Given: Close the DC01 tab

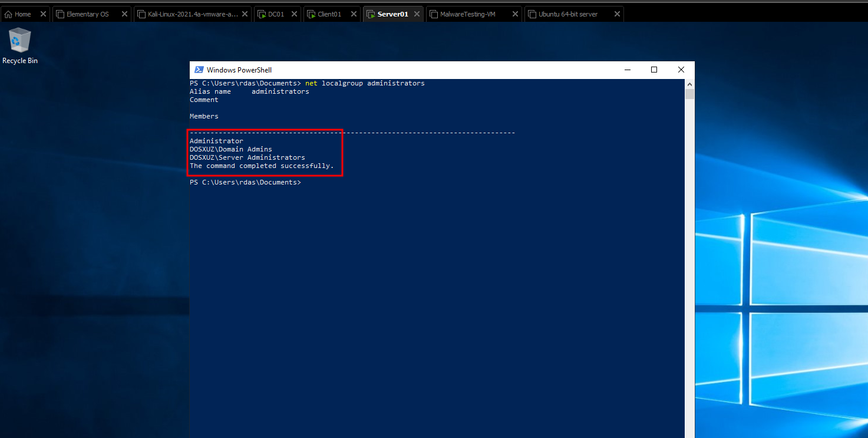Looking at the screenshot, I should (294, 14).
